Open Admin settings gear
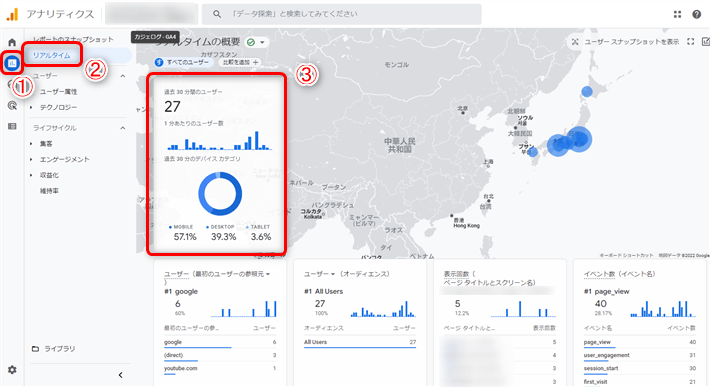The height and width of the screenshot is (387, 710). [12, 370]
